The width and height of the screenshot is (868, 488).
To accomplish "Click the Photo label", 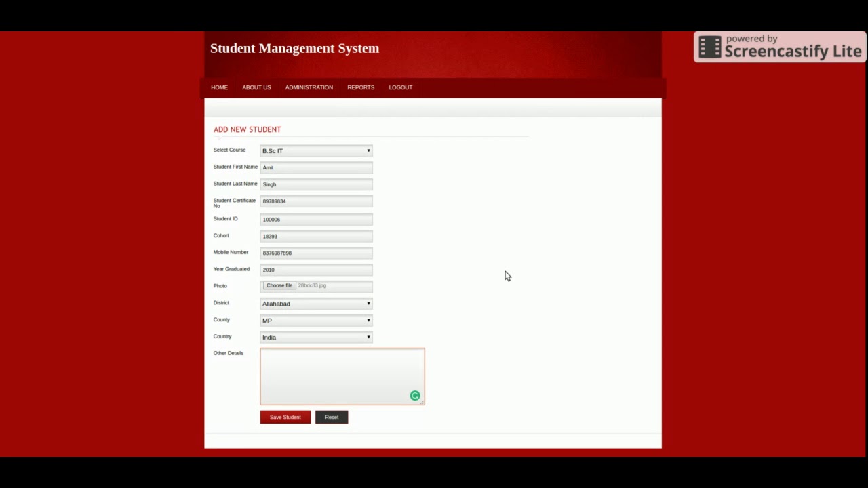I will pyautogui.click(x=220, y=286).
